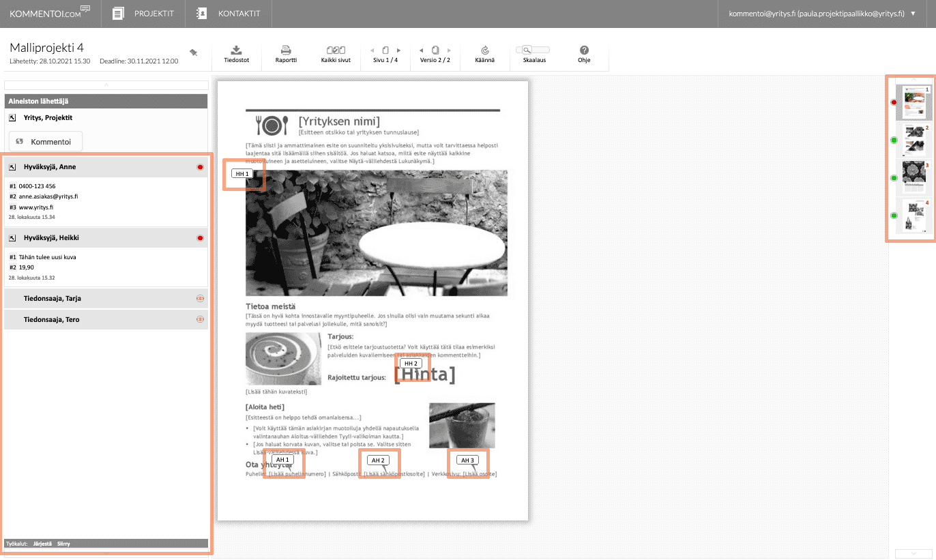Screen dimensions: 936x560
Task: Click the Kommentoi button
Action: [46, 141]
